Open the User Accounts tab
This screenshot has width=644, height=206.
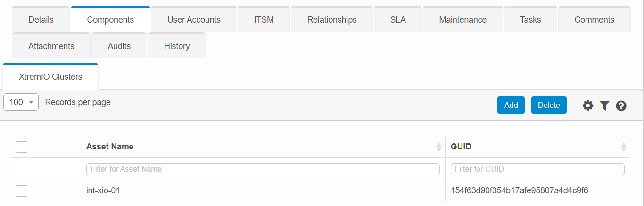pos(194,20)
